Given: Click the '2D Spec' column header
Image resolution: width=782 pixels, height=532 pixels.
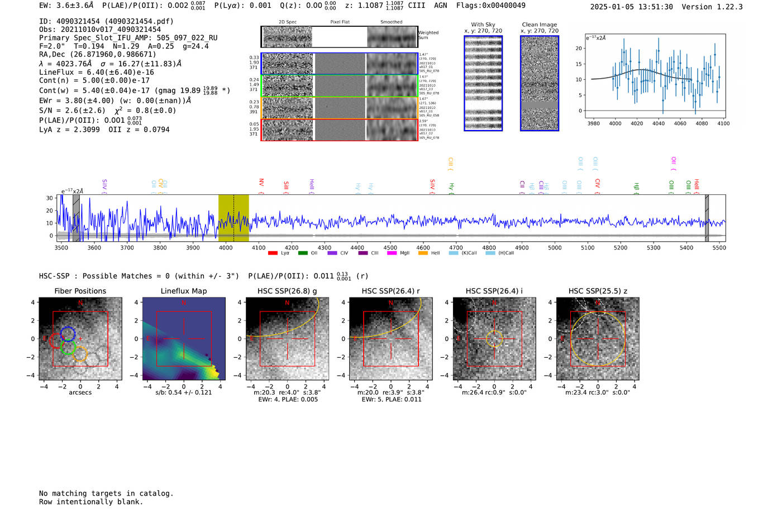Looking at the screenshot, I should (288, 22).
